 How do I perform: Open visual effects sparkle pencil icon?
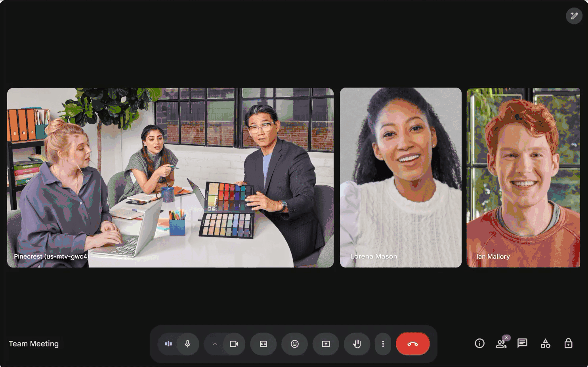(x=574, y=16)
